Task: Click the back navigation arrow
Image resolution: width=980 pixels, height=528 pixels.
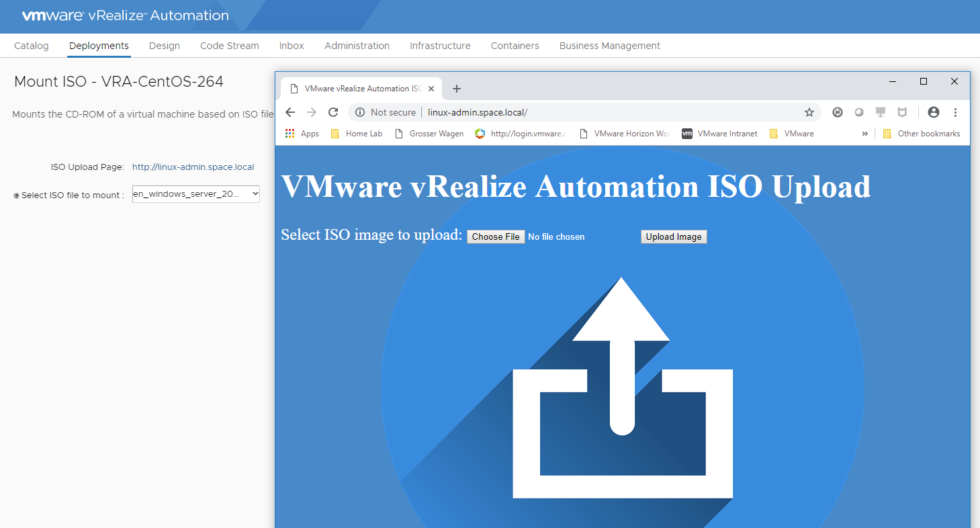Action: (290, 112)
